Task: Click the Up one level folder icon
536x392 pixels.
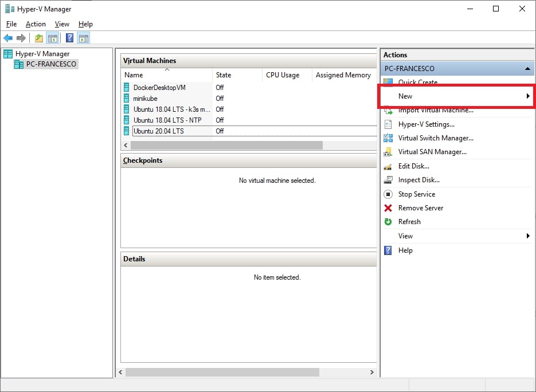Action: (x=39, y=38)
